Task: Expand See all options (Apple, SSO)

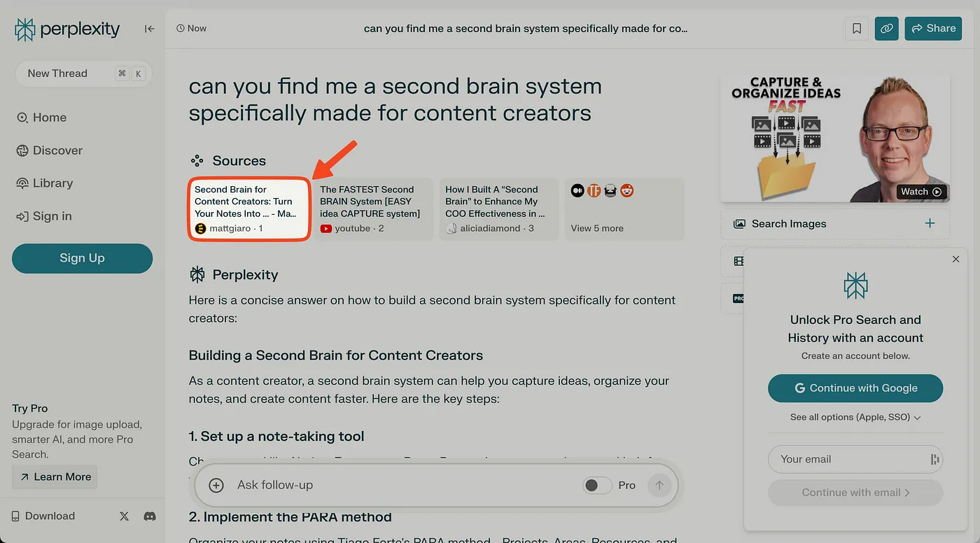Action: [855, 417]
